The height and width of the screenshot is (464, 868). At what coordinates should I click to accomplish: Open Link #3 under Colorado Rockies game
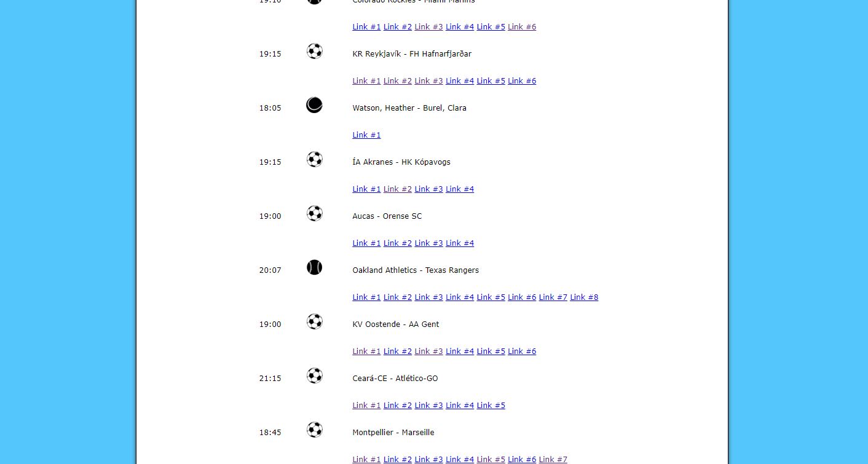[x=428, y=27]
